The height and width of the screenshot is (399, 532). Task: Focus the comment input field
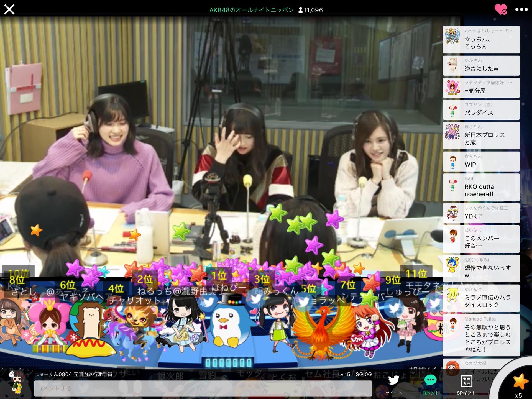point(203,388)
